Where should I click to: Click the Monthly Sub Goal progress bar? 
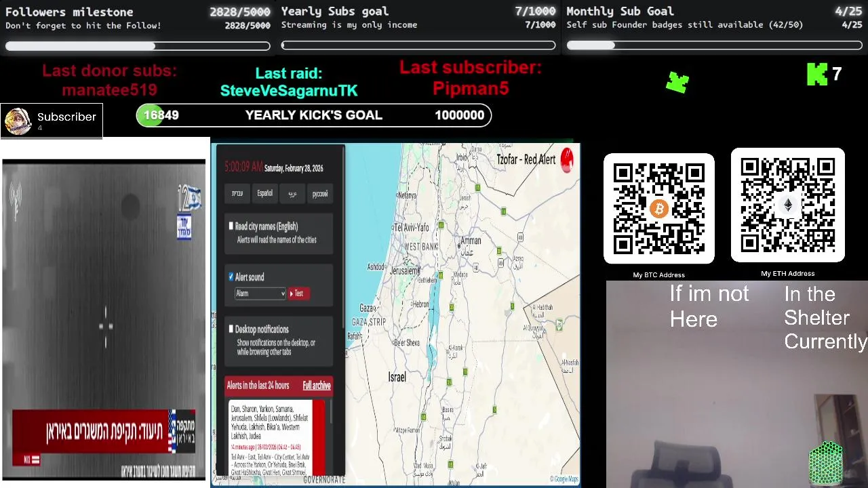(714, 46)
